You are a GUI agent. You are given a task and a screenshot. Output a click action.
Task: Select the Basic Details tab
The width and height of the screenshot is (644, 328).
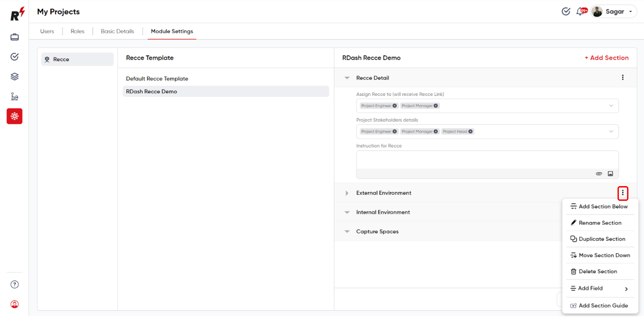[118, 31]
